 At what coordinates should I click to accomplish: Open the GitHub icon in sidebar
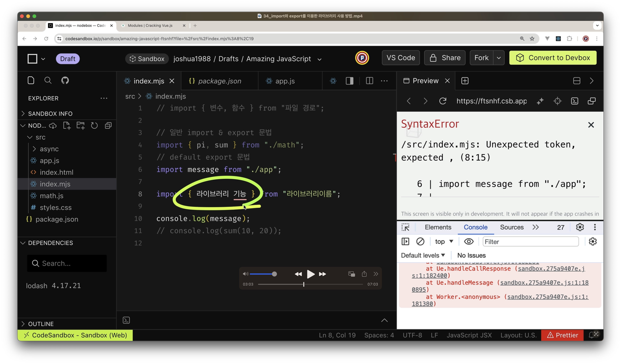pyautogui.click(x=65, y=80)
